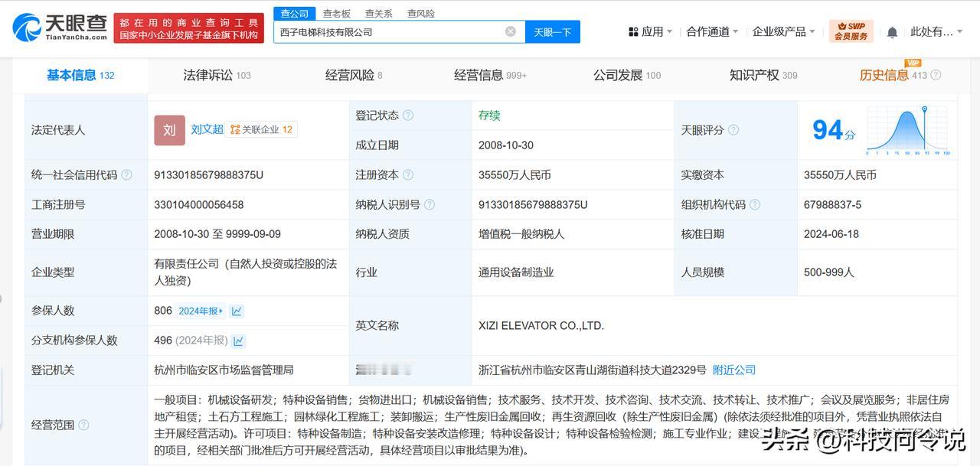Expand the 2024年报 year selector
Viewport: 980px width, 466px height.
tap(201, 311)
